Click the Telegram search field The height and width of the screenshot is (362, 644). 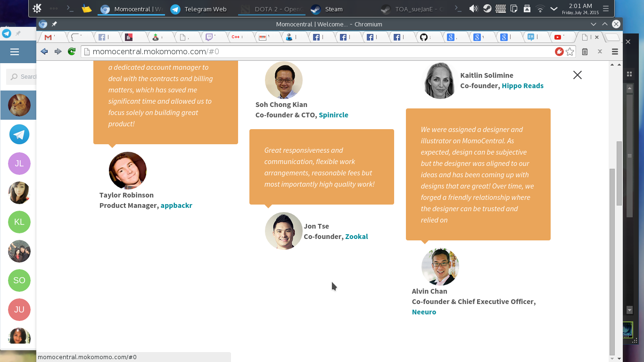coord(22,77)
